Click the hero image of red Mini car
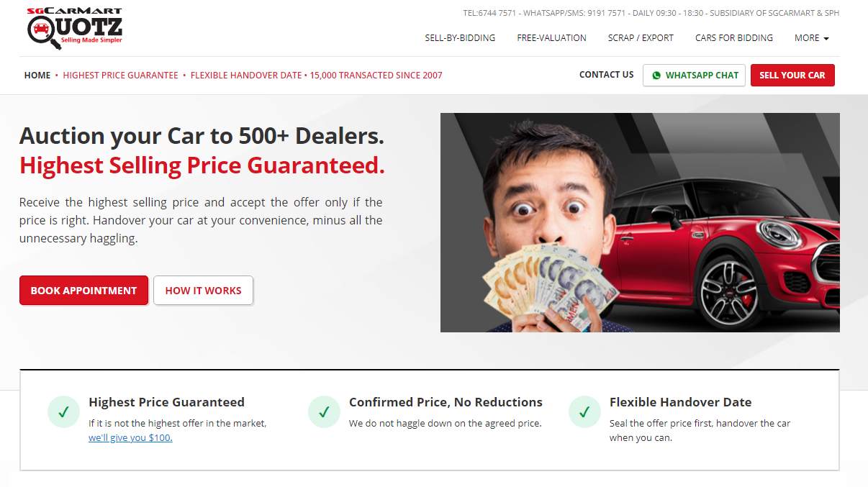 [640, 222]
